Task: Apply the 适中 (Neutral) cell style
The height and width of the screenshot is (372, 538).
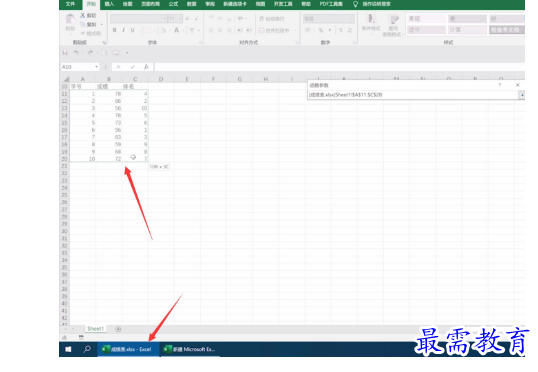Action: click(x=426, y=30)
